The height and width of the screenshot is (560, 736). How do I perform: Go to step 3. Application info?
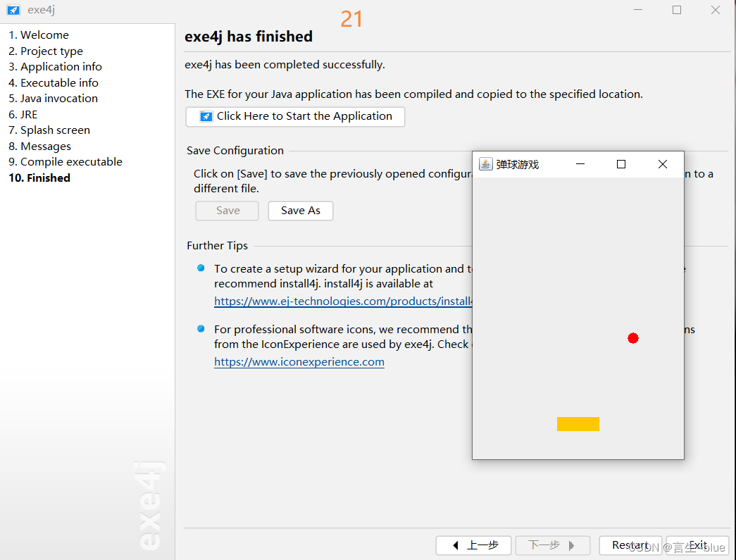tap(55, 67)
